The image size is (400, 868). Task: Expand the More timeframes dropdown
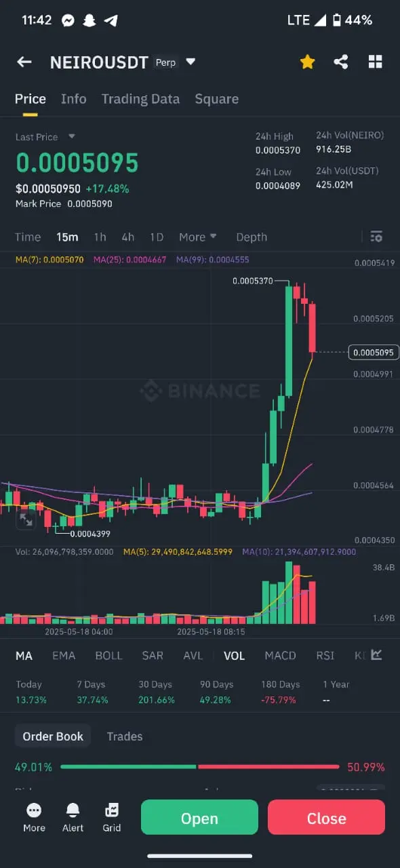click(x=198, y=237)
